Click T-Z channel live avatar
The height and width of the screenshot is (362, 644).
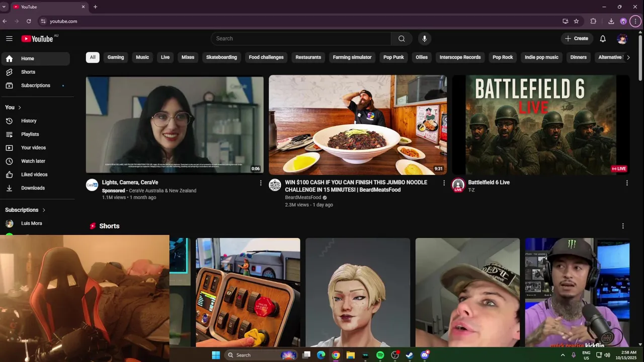pyautogui.click(x=458, y=185)
